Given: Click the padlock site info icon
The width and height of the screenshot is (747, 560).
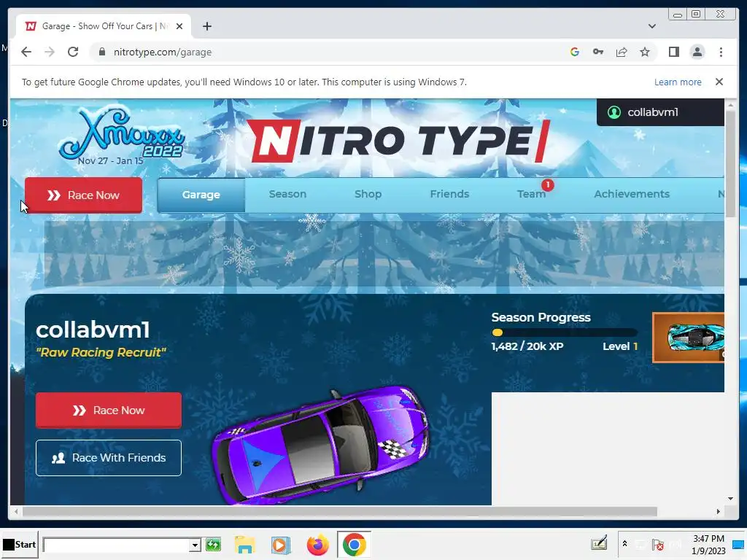Looking at the screenshot, I should tap(101, 52).
